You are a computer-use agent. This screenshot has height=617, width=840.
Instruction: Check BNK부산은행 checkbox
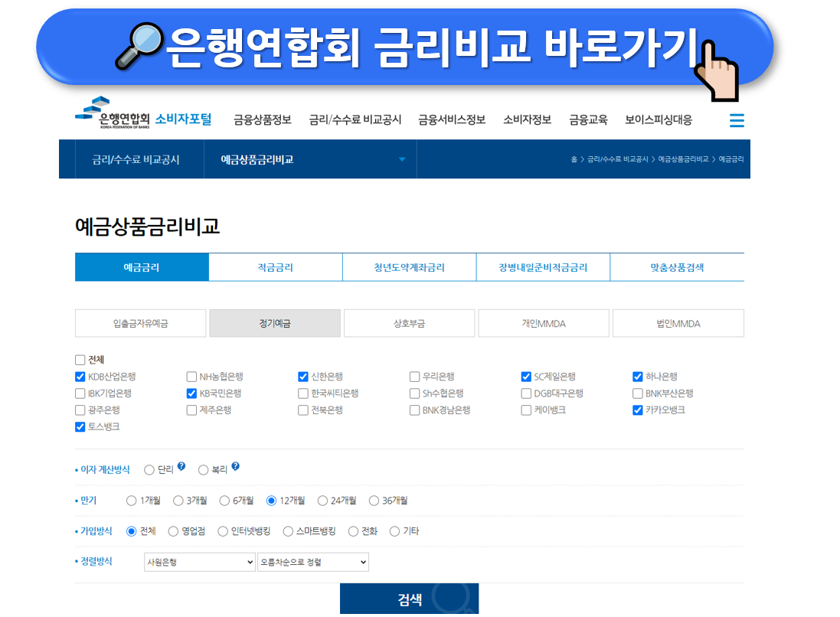[638, 393]
